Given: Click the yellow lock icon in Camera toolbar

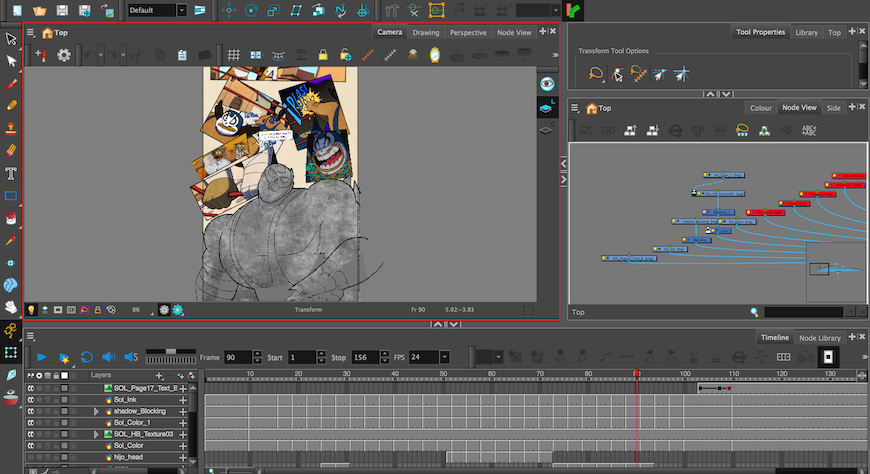Looking at the screenshot, I should pyautogui.click(x=322, y=54).
